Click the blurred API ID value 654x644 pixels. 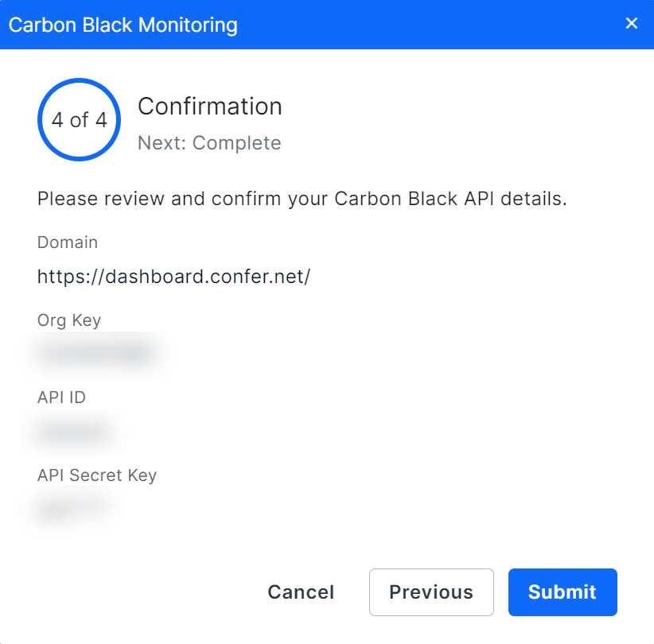[x=74, y=432]
